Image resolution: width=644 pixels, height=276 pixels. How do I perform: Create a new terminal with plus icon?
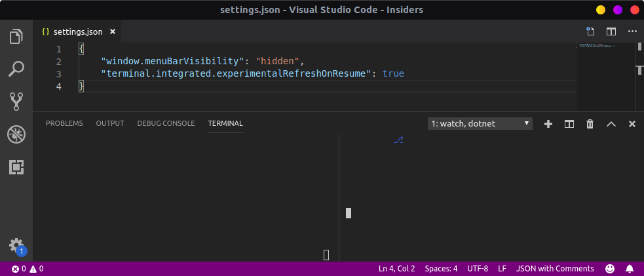[548, 124]
